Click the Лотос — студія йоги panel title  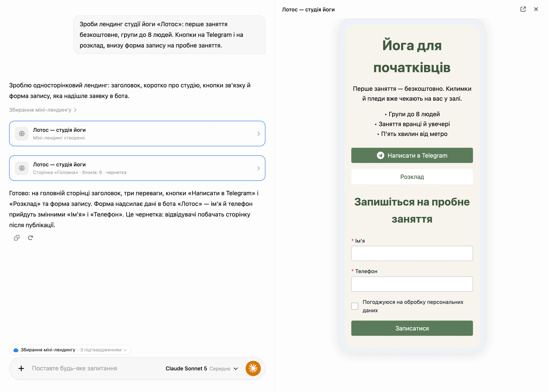308,9
